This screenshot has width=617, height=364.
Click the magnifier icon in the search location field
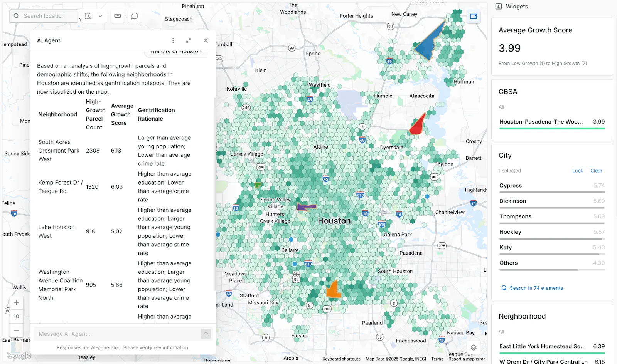[16, 16]
